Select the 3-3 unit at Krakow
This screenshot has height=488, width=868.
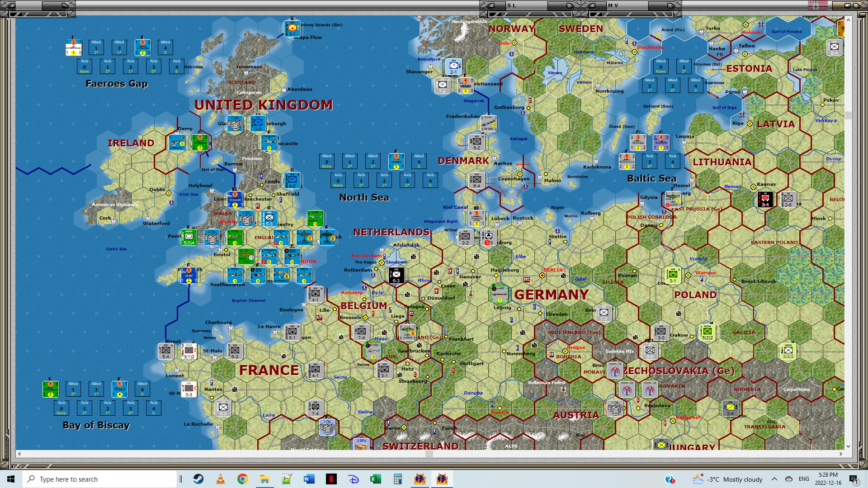(661, 332)
